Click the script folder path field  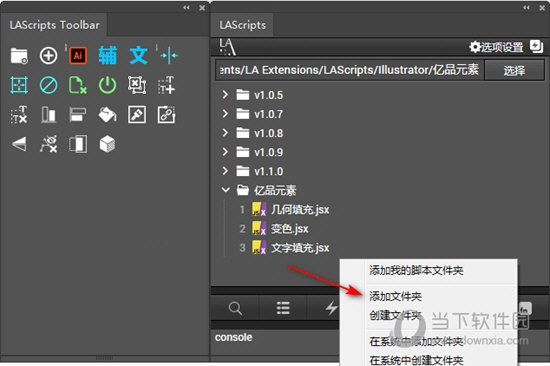(x=350, y=70)
